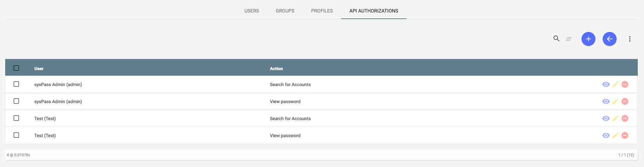Delete the admin Search for Accounts authorization
The width and height of the screenshot is (644, 167).
pos(625,84)
